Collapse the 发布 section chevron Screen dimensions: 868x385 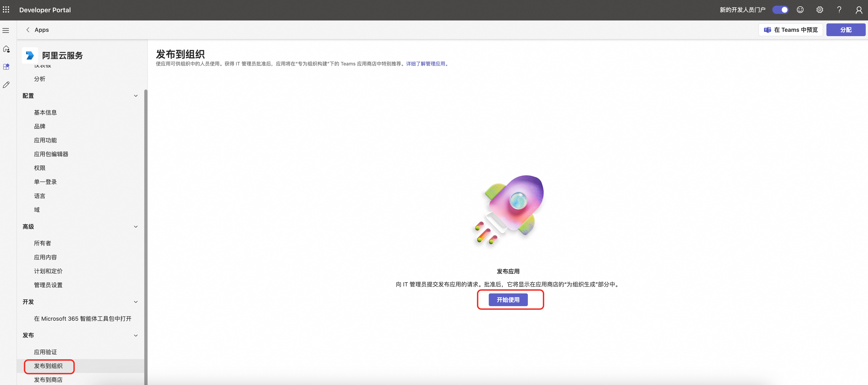(136, 335)
